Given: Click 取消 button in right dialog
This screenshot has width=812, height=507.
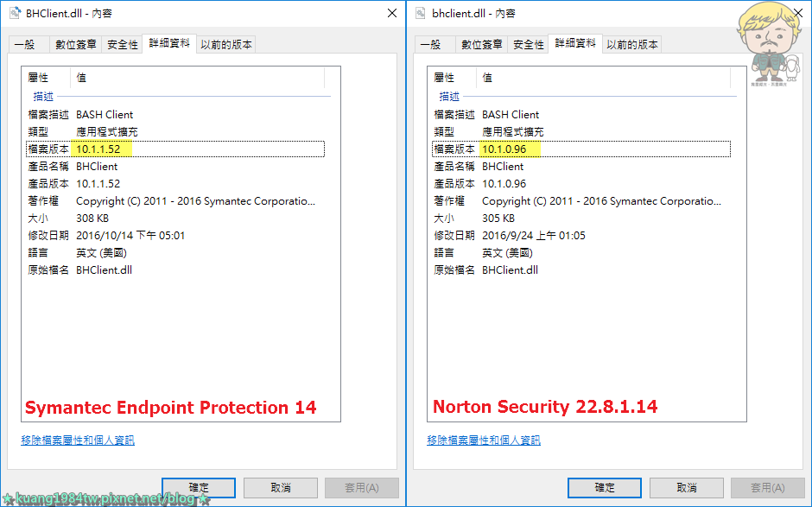Looking at the screenshot, I should (687, 487).
